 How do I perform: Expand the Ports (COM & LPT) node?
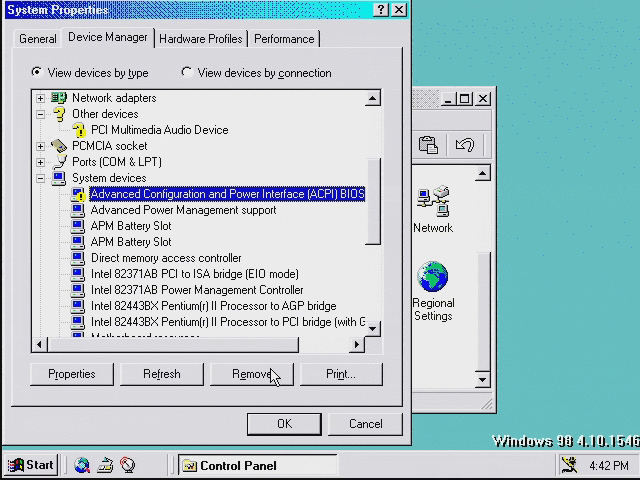pyautogui.click(x=40, y=162)
